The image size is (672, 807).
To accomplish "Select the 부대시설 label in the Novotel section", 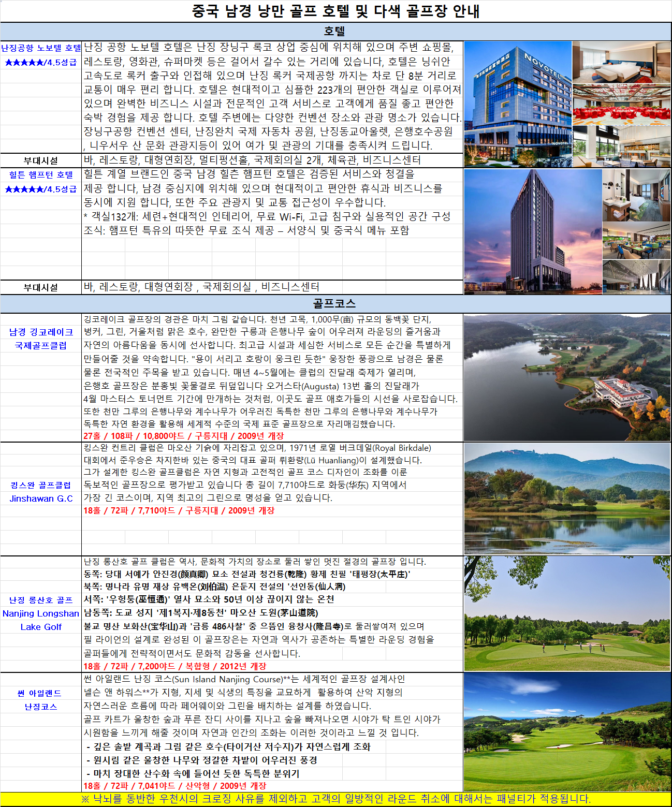I will pyautogui.click(x=41, y=160).
